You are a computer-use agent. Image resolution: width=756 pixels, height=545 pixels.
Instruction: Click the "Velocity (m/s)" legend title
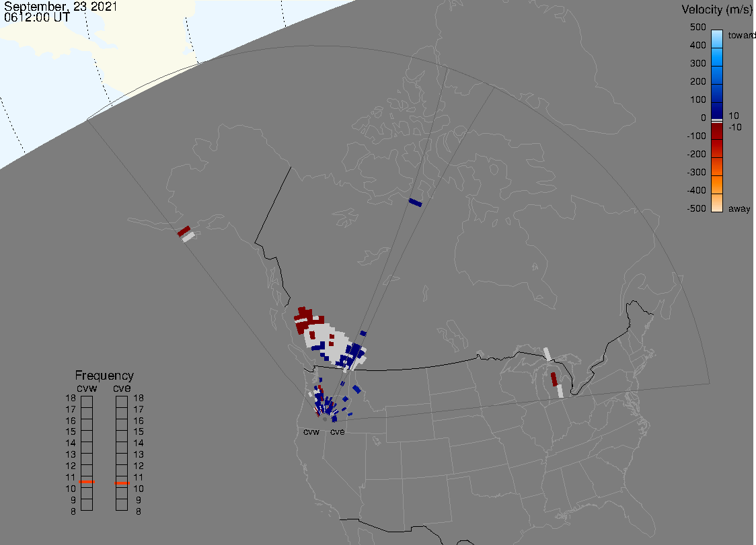click(716, 9)
